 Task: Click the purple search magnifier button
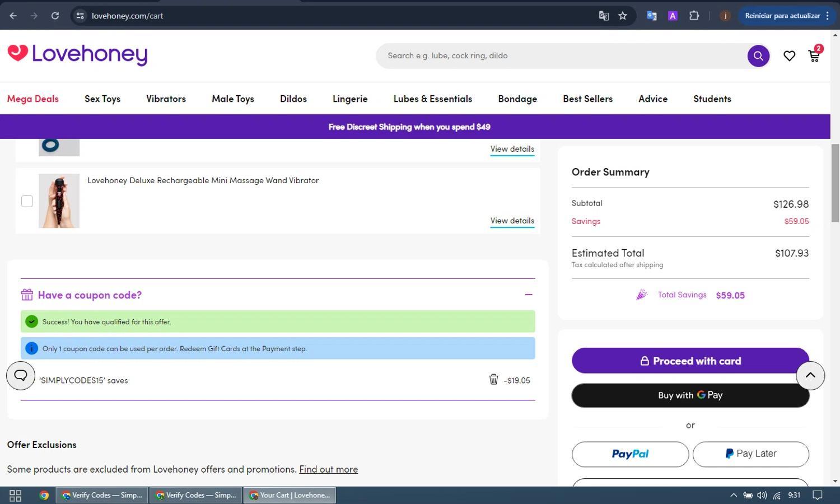(x=758, y=56)
